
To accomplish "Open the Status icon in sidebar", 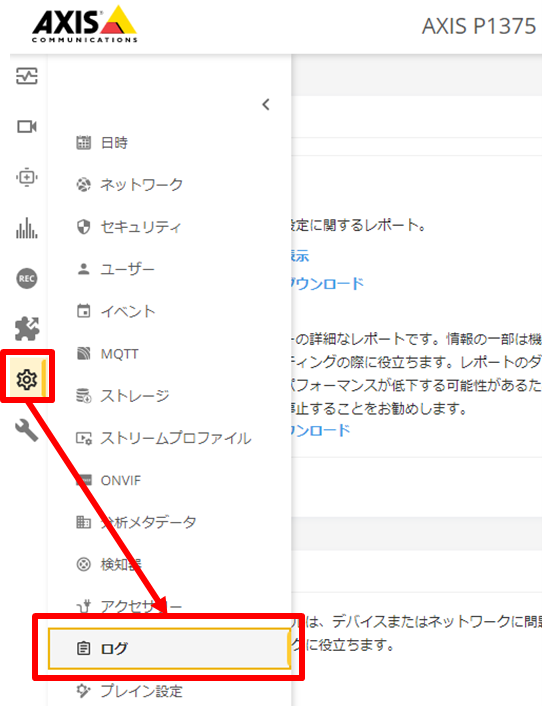I will pos(27,76).
